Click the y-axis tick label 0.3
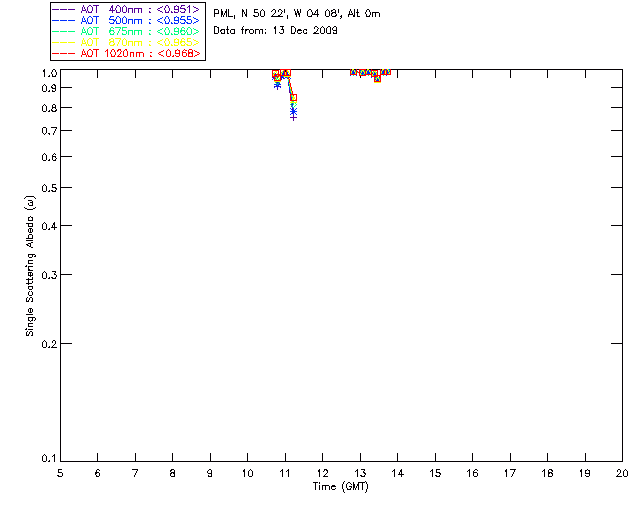 click(49, 275)
